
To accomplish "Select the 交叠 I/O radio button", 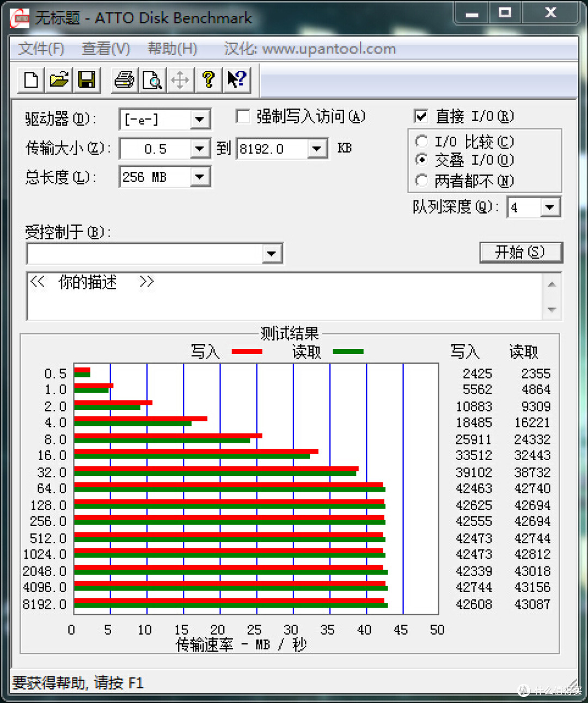I will point(421,160).
